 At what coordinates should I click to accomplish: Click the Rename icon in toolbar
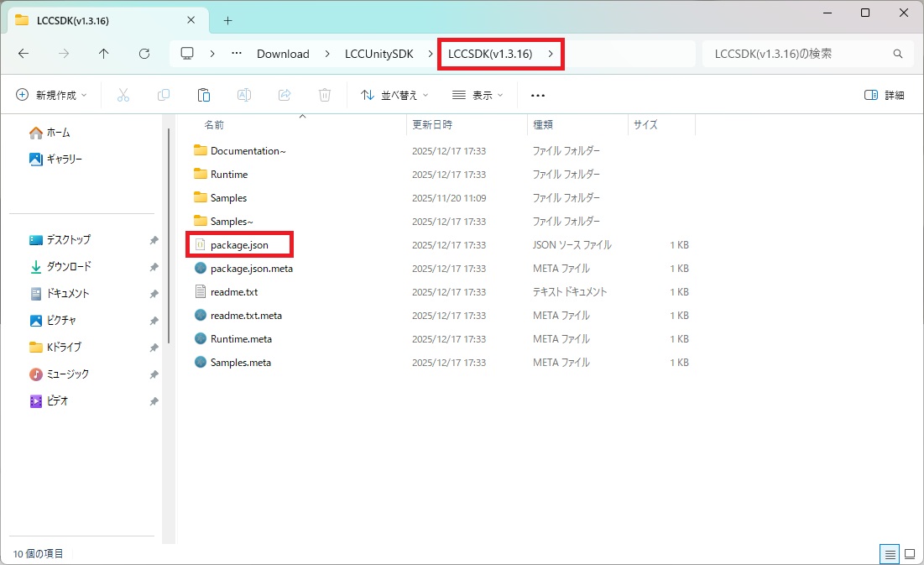pos(244,95)
